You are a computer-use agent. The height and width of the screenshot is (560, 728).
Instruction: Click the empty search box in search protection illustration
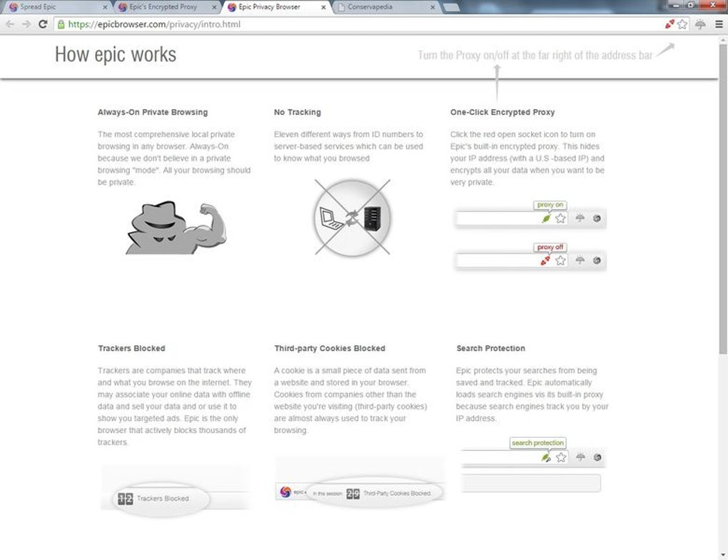coord(531,483)
